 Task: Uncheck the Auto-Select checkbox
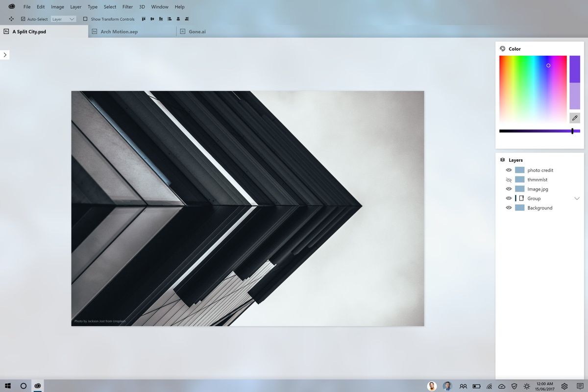coord(23,19)
